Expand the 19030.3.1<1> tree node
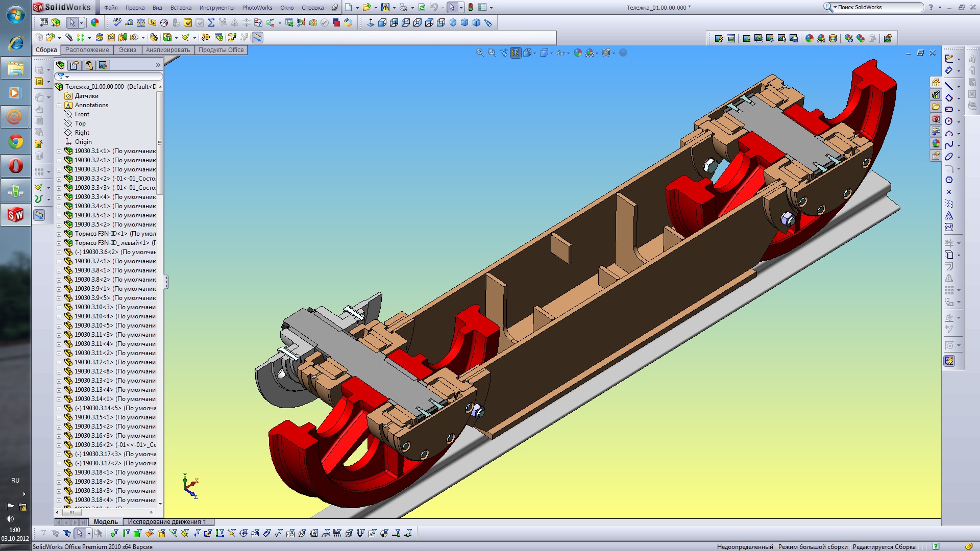The height and width of the screenshot is (551, 980). pos(59,152)
